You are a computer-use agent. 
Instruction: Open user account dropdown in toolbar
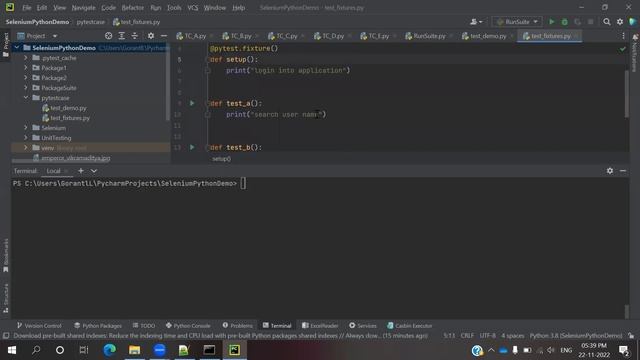coord(476,22)
